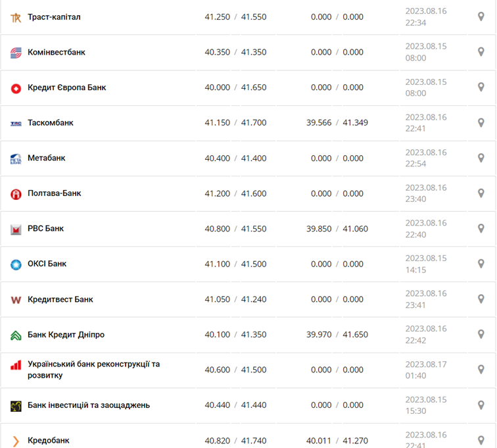
Task: Click the Кредобанк orange chevron logo
Action: click(x=16, y=441)
